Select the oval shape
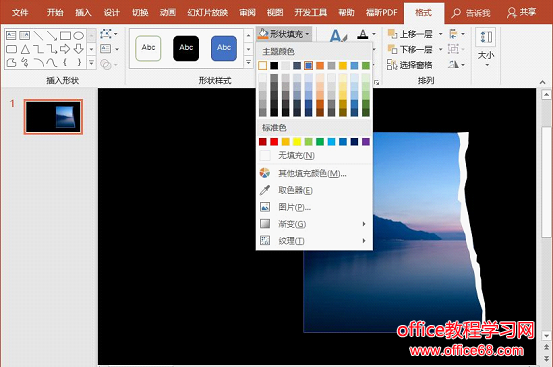Image resolution: width=553 pixels, height=367 pixels. coord(79,35)
